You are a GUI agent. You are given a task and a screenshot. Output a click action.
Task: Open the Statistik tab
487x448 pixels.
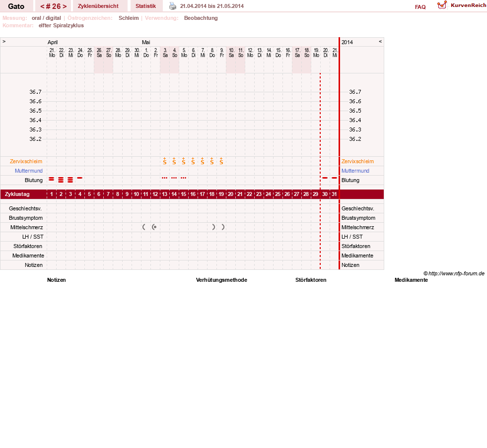[x=145, y=6]
